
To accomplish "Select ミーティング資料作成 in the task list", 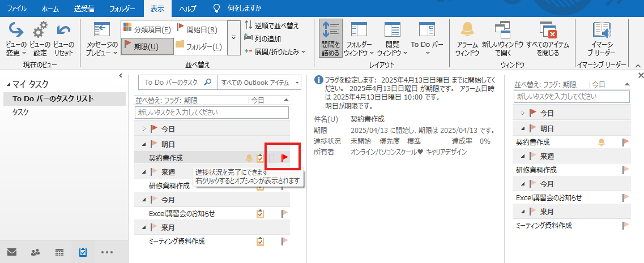I will [x=177, y=242].
